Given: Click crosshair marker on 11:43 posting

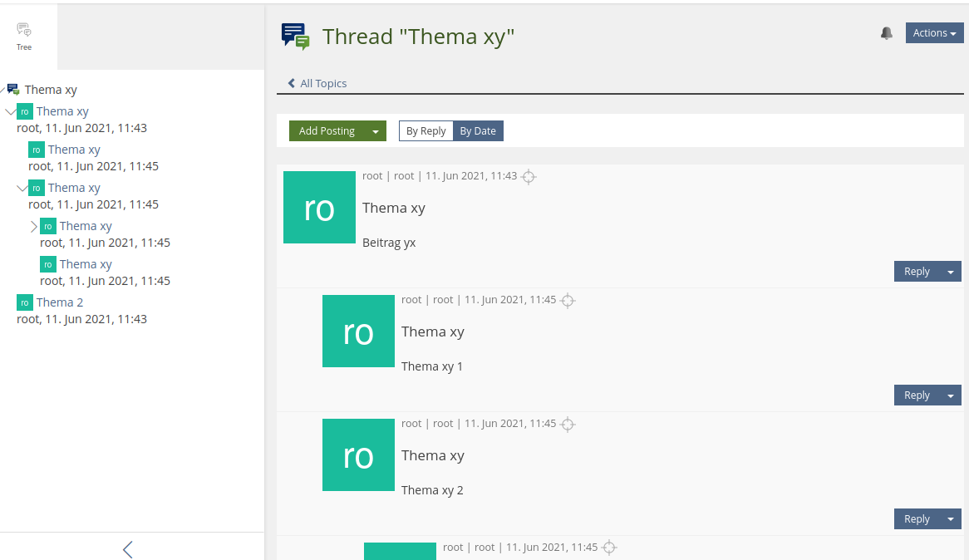Looking at the screenshot, I should point(529,177).
